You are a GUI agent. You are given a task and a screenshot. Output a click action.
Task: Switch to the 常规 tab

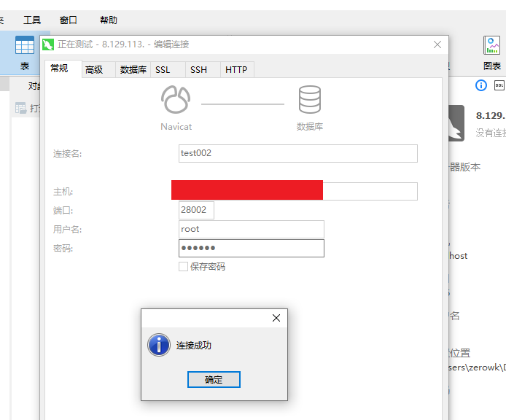click(63, 69)
